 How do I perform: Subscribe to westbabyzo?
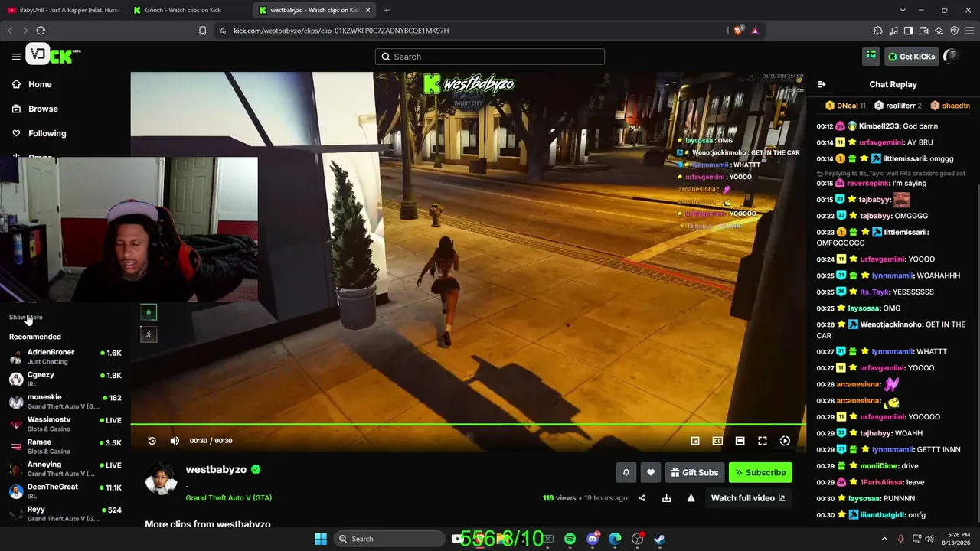pos(760,473)
